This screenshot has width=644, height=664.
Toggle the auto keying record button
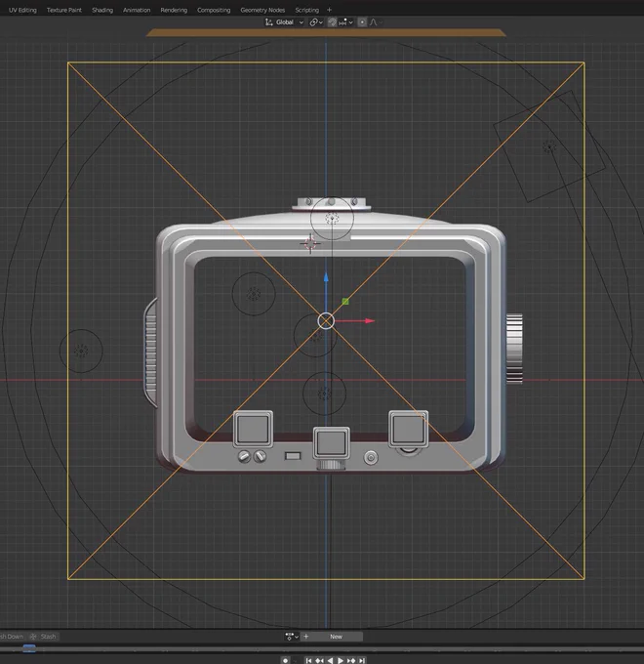point(285,660)
